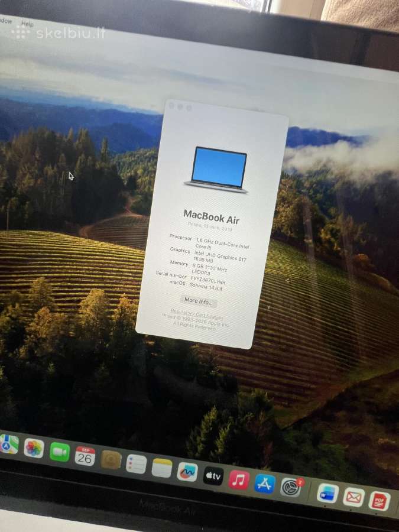The image size is (399, 532).
Task: Open the App Store in dock
Action: 265,484
